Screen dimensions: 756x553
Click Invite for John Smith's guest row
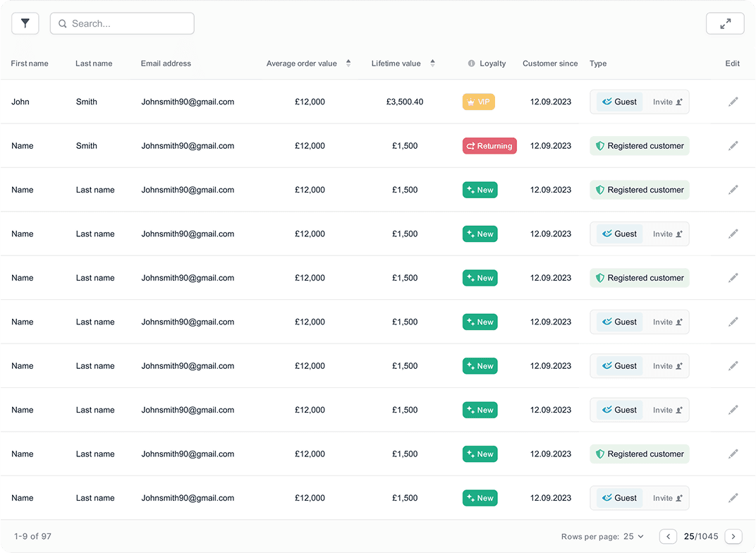coord(667,102)
